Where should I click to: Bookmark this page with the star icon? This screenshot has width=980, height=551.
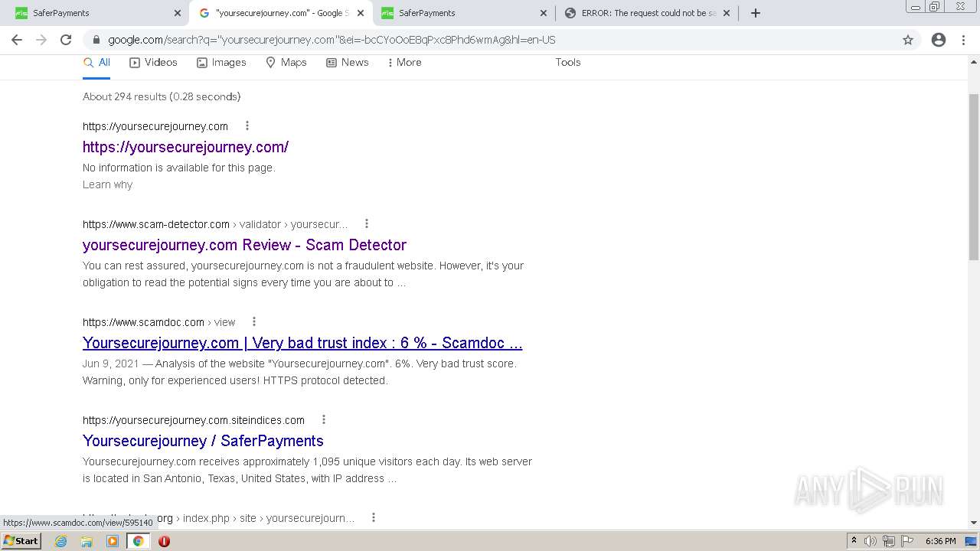click(x=908, y=40)
